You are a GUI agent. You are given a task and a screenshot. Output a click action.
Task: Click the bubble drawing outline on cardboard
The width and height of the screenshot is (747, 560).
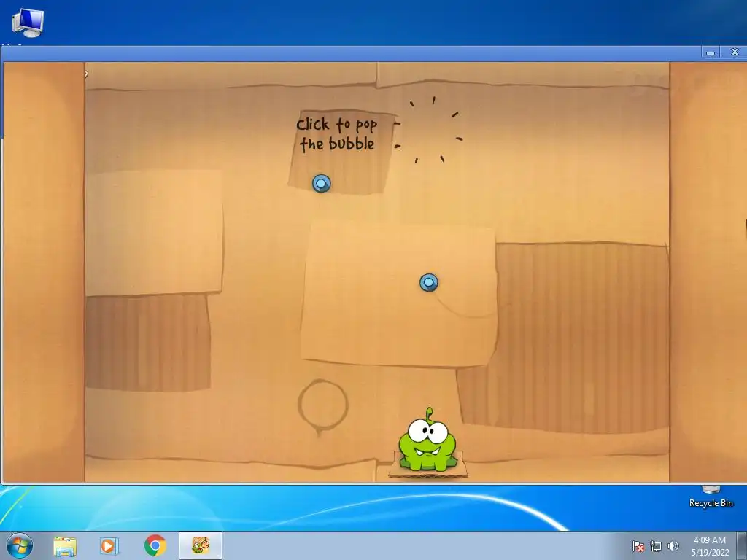pyautogui.click(x=323, y=406)
